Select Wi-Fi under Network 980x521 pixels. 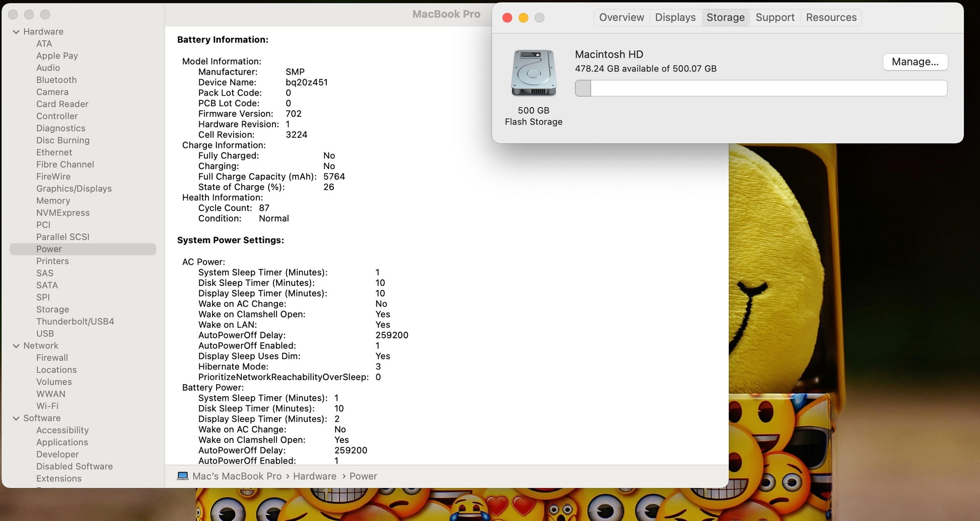[x=47, y=406]
